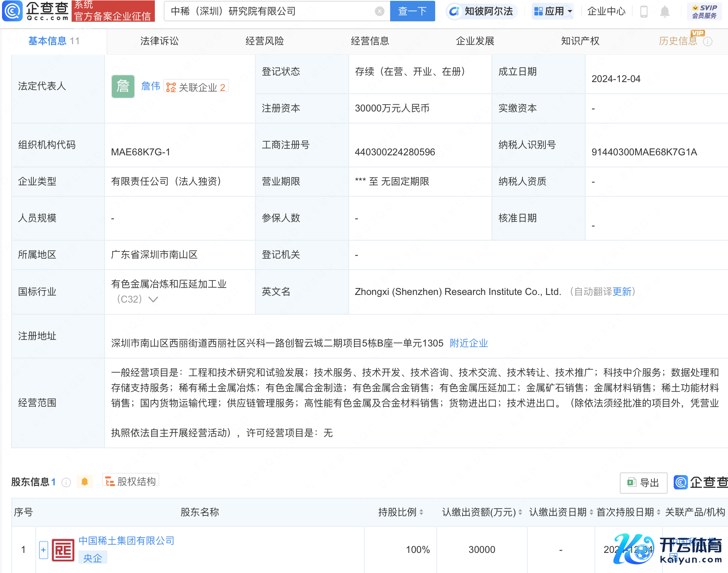Open SVIP member services icon
The width and height of the screenshot is (728, 573).
(x=704, y=11)
